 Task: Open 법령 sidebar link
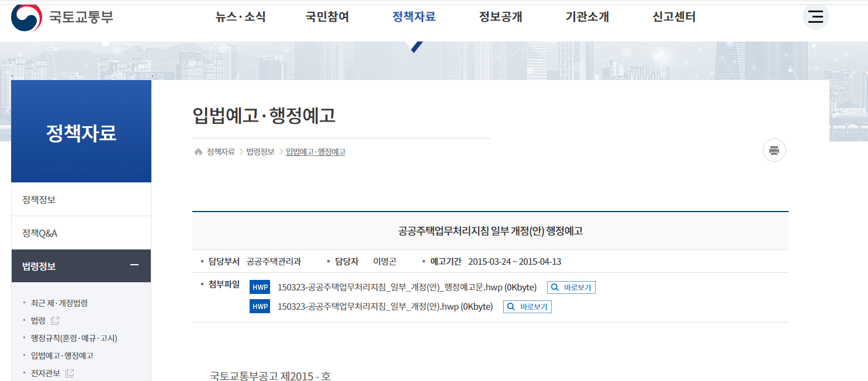click(38, 320)
